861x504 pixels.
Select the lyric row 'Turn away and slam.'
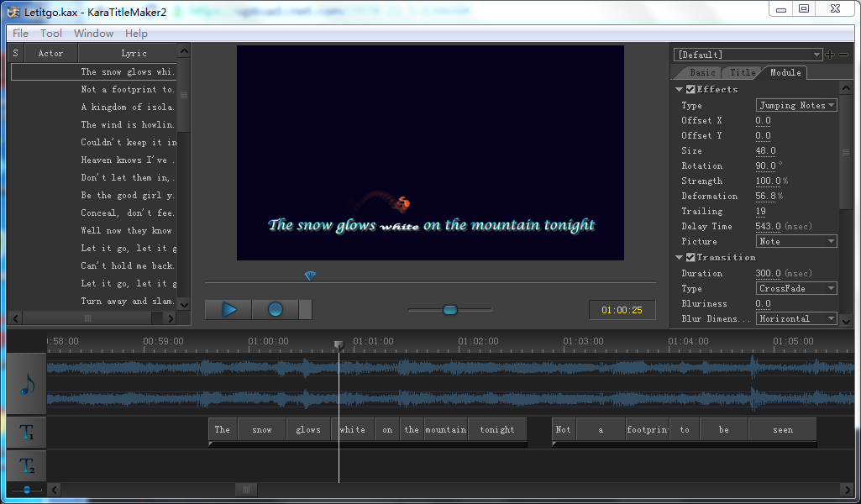tap(93, 301)
